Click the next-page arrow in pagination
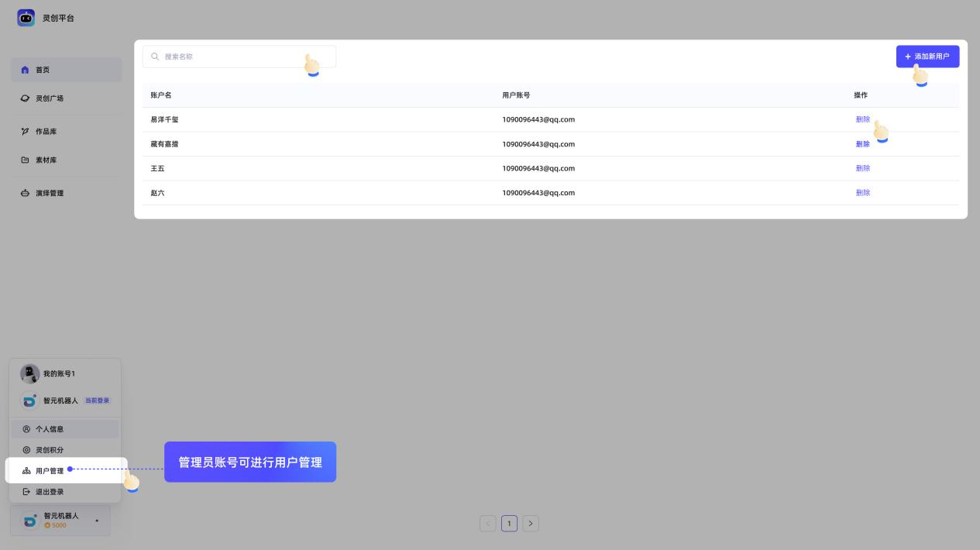 pyautogui.click(x=531, y=523)
